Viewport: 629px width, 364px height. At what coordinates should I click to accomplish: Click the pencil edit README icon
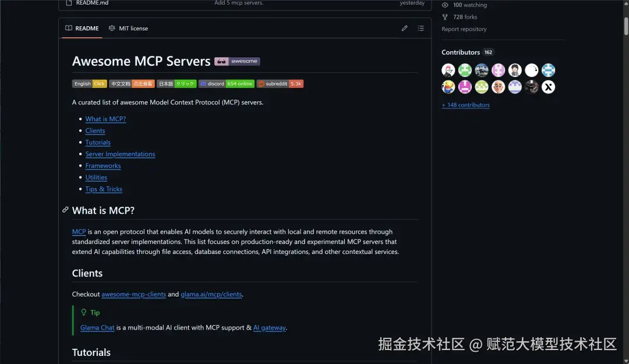coord(404,28)
